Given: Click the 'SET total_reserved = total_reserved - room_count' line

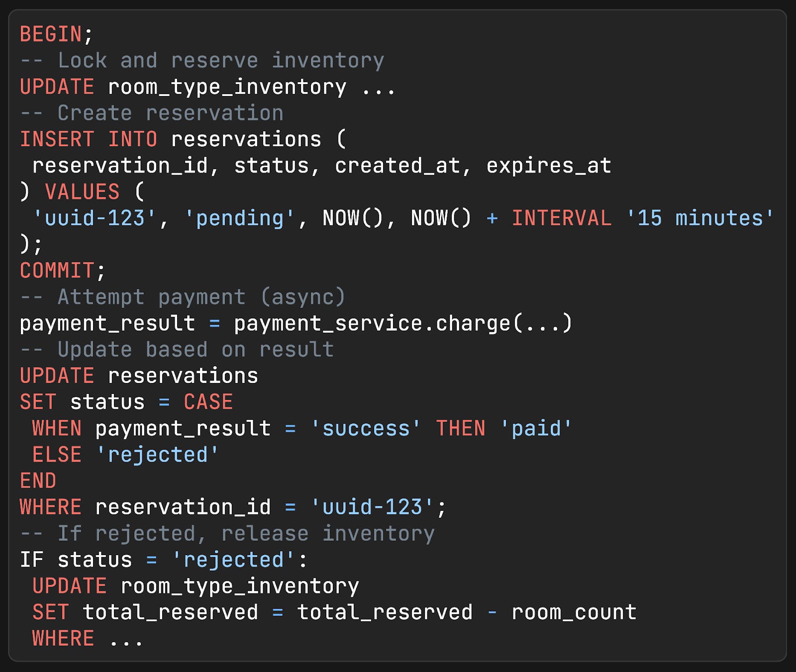Looking at the screenshot, I should point(334,612).
